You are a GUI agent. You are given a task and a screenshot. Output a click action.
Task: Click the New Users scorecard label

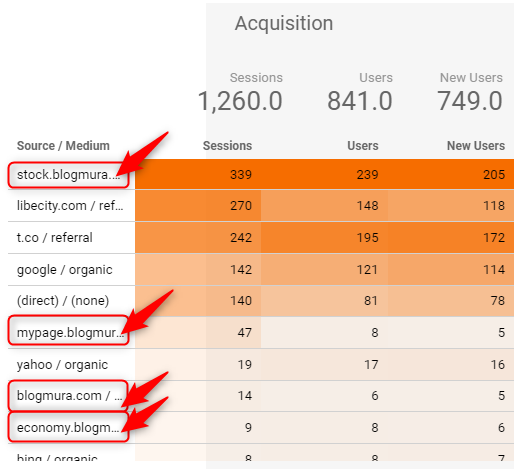471,78
